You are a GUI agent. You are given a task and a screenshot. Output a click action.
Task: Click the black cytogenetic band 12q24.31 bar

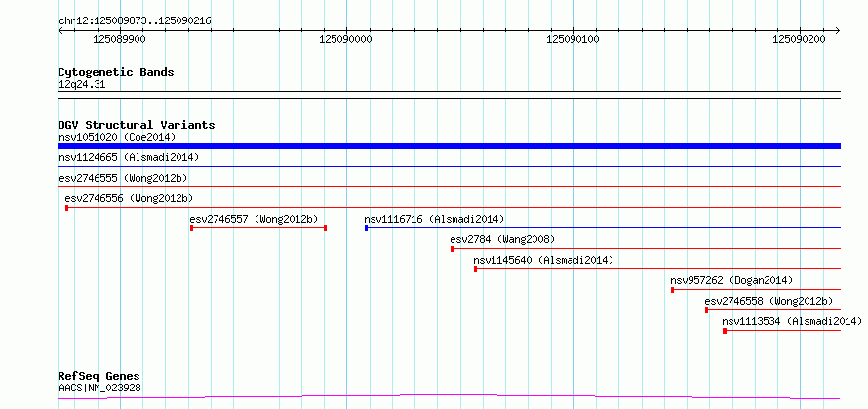pyautogui.click(x=449, y=95)
